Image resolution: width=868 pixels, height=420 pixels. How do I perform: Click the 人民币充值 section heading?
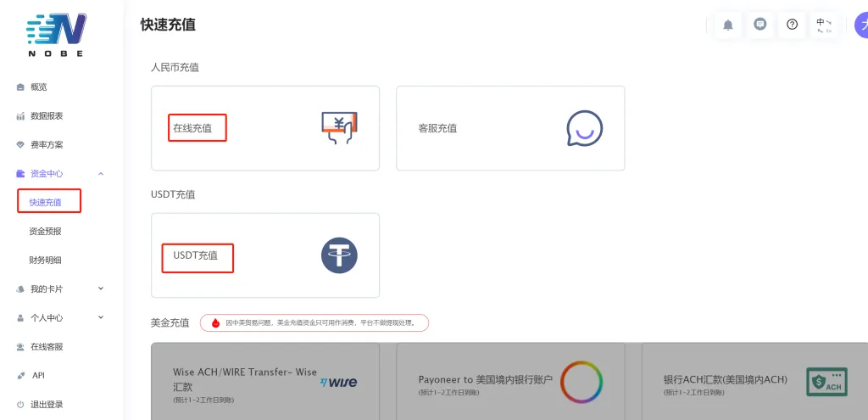pos(175,68)
